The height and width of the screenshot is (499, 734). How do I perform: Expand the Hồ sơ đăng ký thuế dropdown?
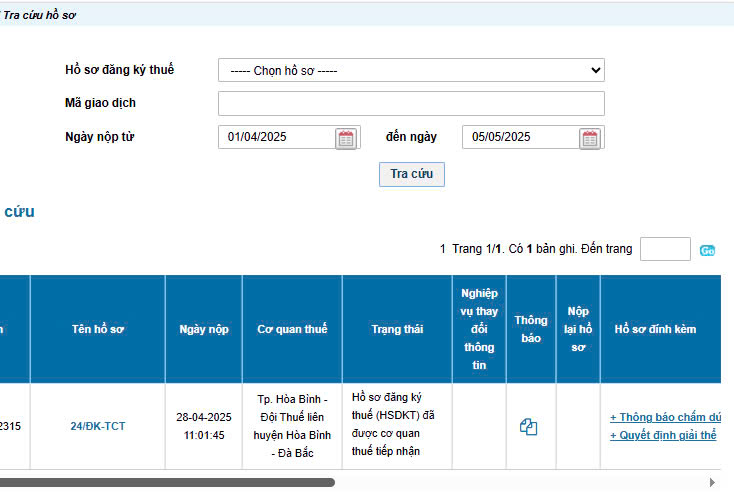click(411, 70)
